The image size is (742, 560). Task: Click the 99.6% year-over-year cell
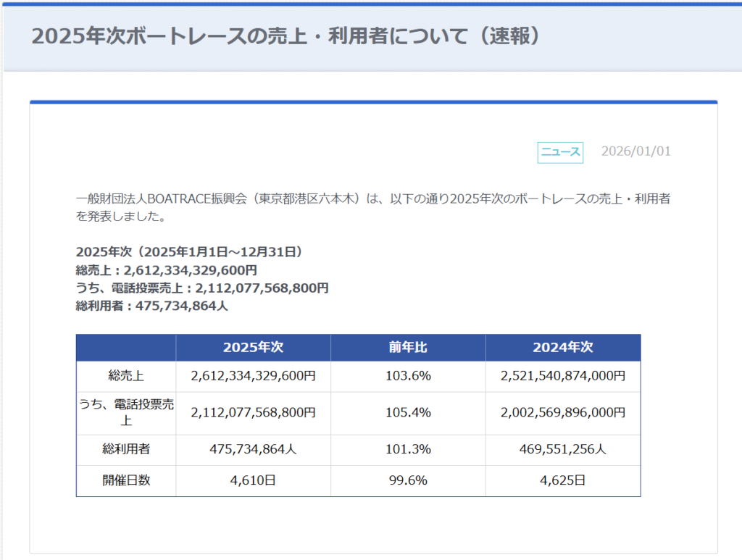point(408,480)
